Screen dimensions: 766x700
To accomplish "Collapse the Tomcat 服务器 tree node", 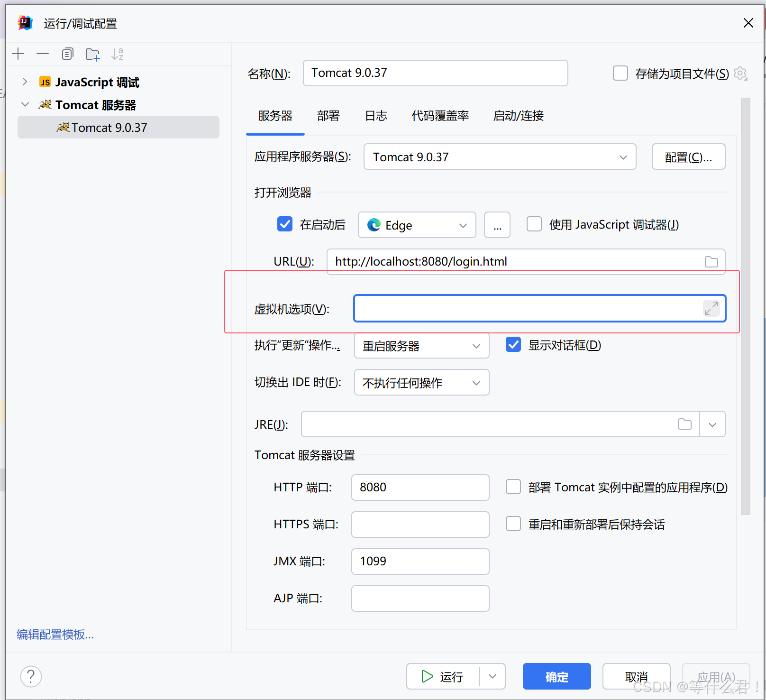I will (25, 104).
